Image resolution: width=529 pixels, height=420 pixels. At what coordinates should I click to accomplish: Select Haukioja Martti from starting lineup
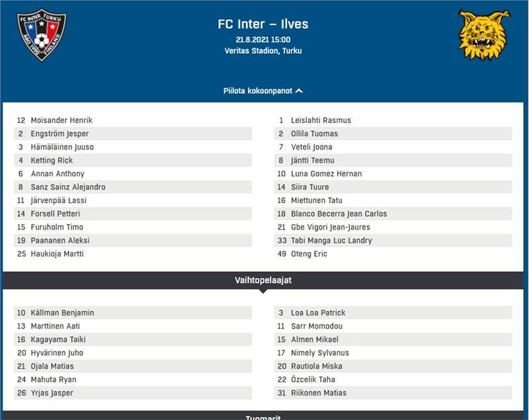pyautogui.click(x=57, y=254)
